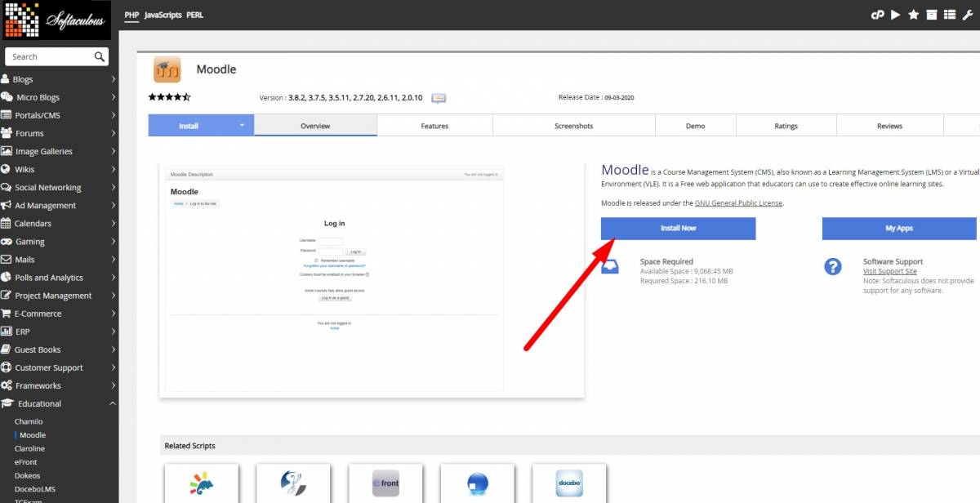
Task: Expand the Mails category chevron
Action: click(113, 260)
